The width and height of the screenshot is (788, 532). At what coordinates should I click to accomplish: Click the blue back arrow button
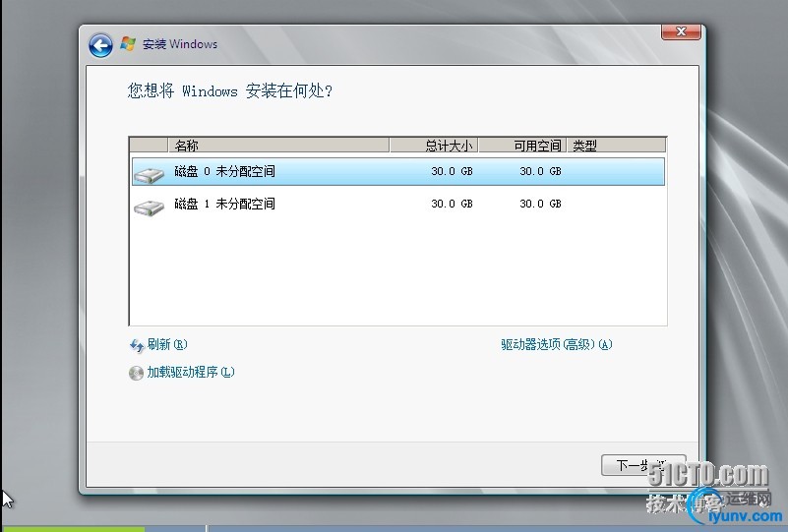pyautogui.click(x=100, y=45)
